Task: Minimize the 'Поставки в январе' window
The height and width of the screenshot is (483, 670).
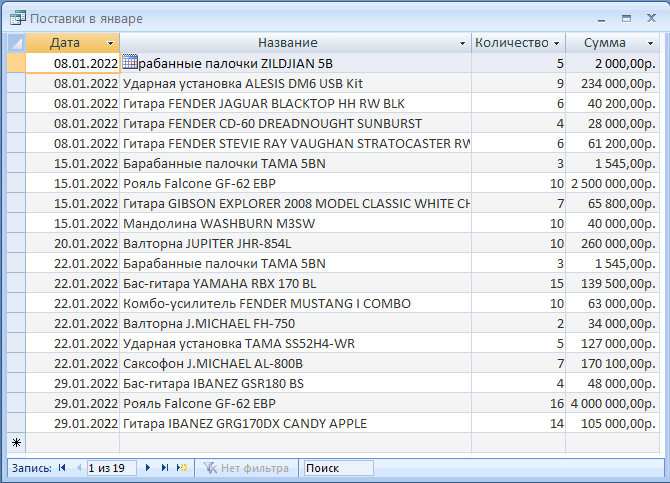Action: [602, 19]
